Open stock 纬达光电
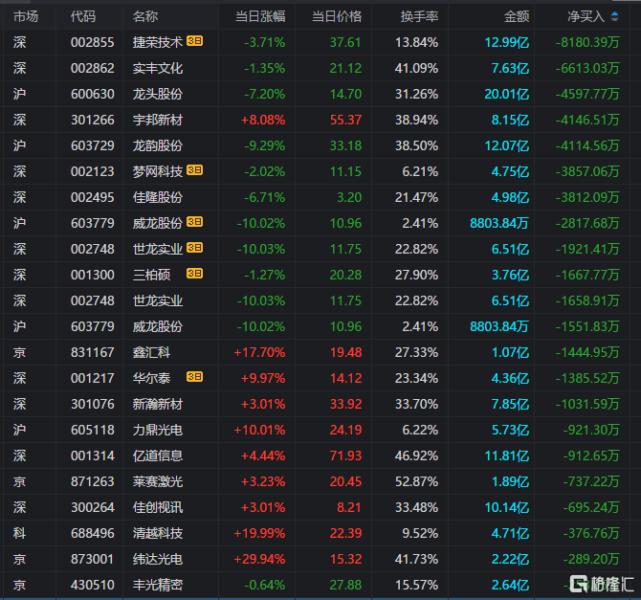The width and height of the screenshot is (641, 600). [x=157, y=560]
